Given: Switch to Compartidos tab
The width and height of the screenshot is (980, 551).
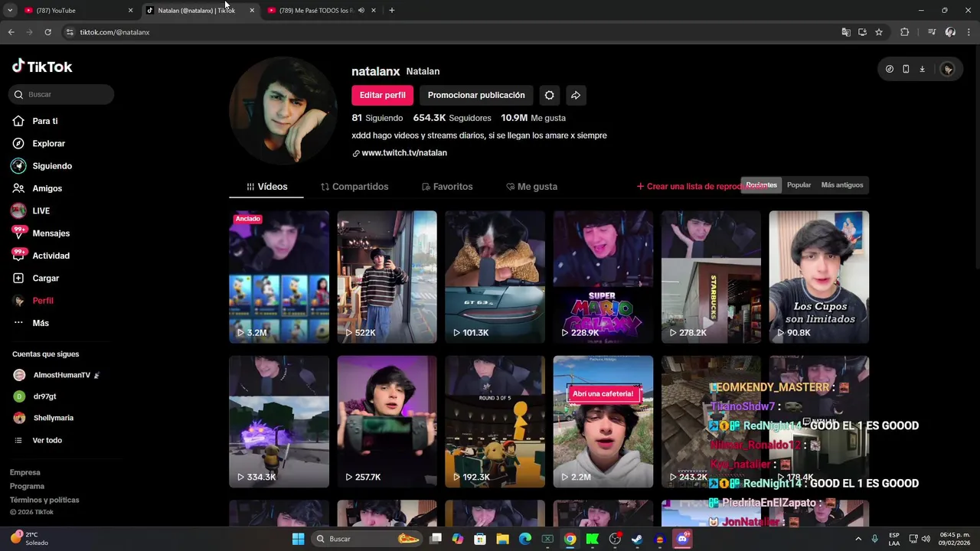Looking at the screenshot, I should pos(354,187).
